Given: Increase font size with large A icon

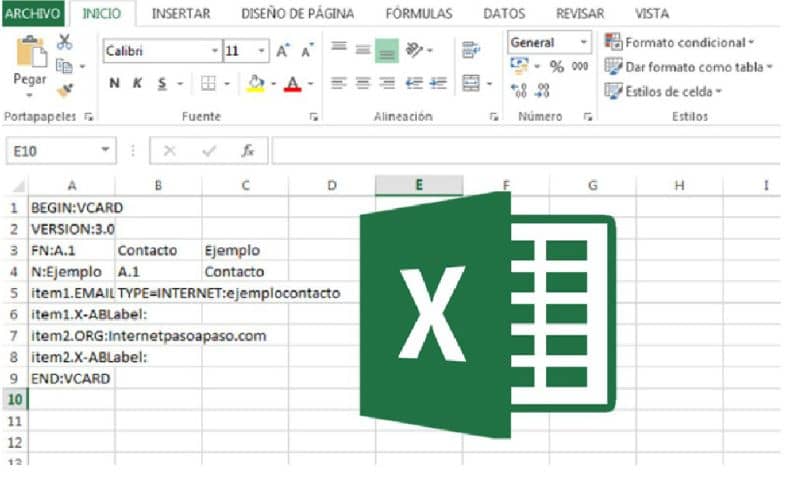Looking at the screenshot, I should 283,50.
